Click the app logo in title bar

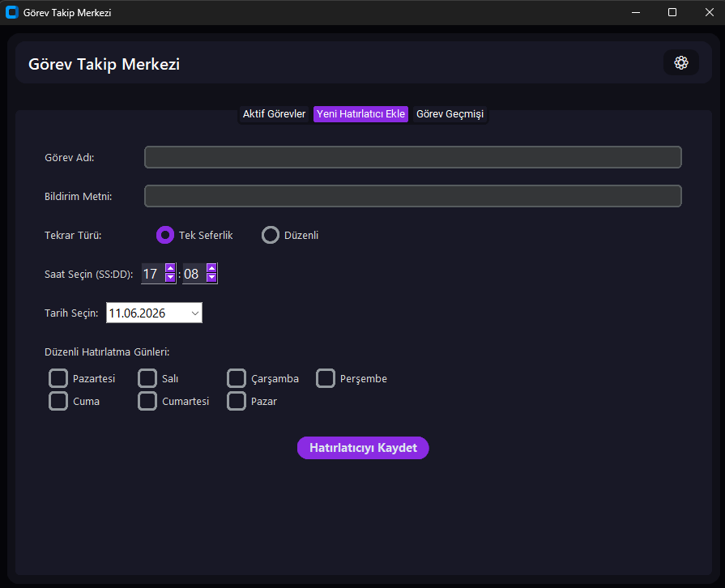pos(12,12)
